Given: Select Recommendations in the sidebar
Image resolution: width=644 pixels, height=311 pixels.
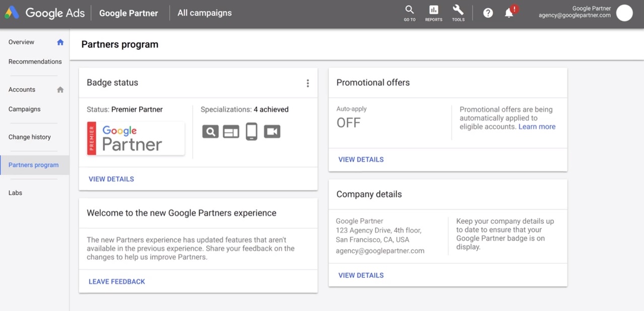Looking at the screenshot, I should click(35, 61).
